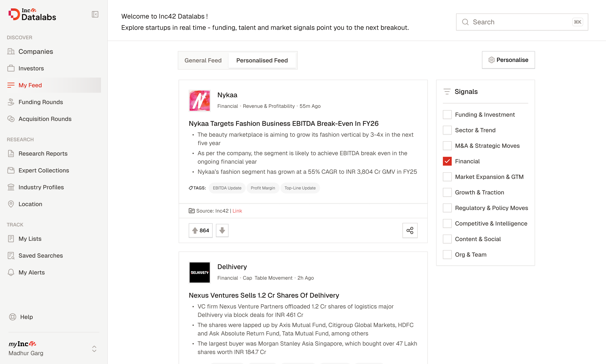This screenshot has width=606, height=364.
Task: Enable Funding & Investment signal checkbox
Action: coord(447,115)
